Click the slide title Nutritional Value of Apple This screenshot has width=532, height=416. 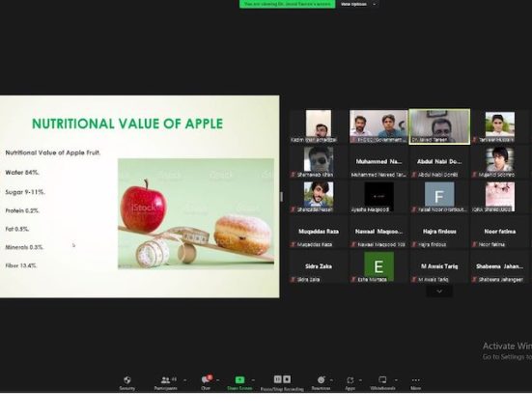(x=127, y=124)
